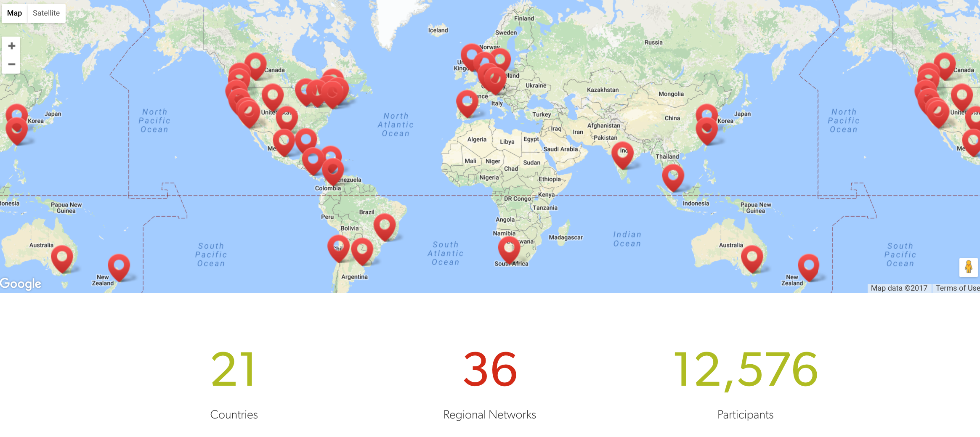This screenshot has height=437, width=980.
Task: Click the pin on New Zealand left side
Action: tap(119, 267)
